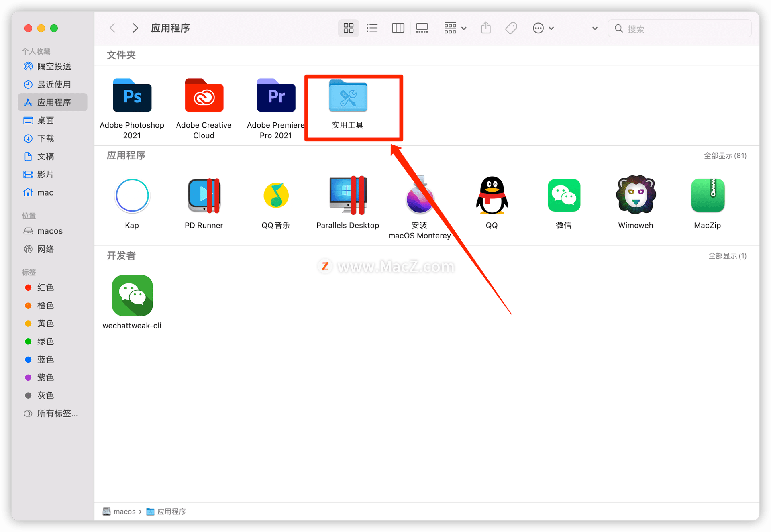Select the 红色 red tag
Viewport: 771px width, 532px height.
[x=53, y=287]
